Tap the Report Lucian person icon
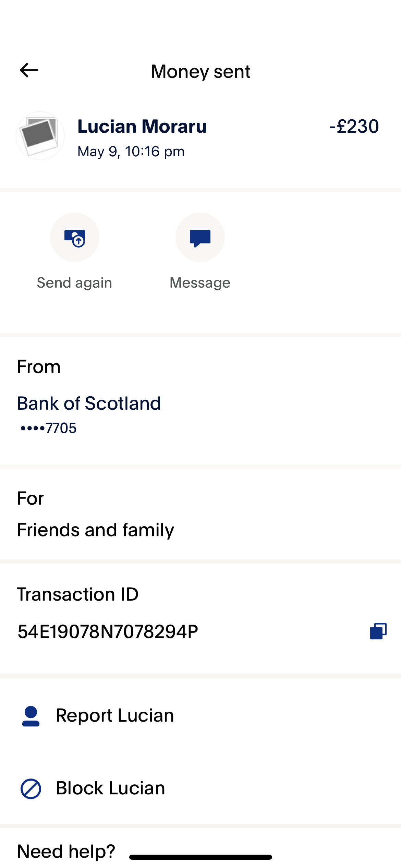 point(31,716)
